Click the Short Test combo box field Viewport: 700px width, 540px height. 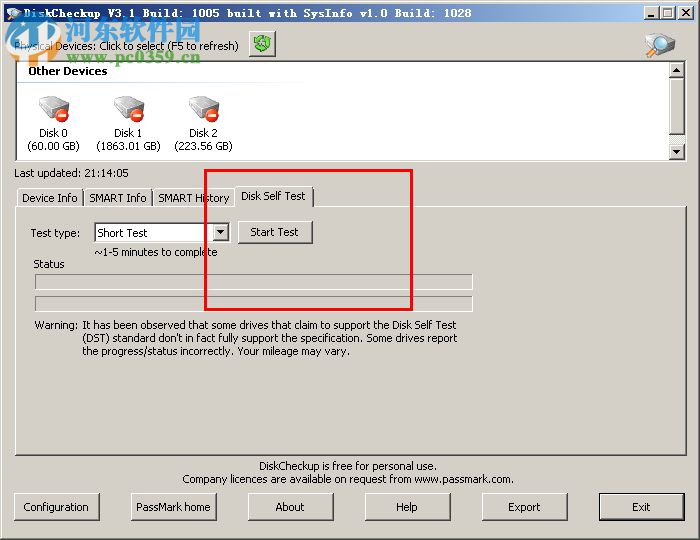(162, 233)
